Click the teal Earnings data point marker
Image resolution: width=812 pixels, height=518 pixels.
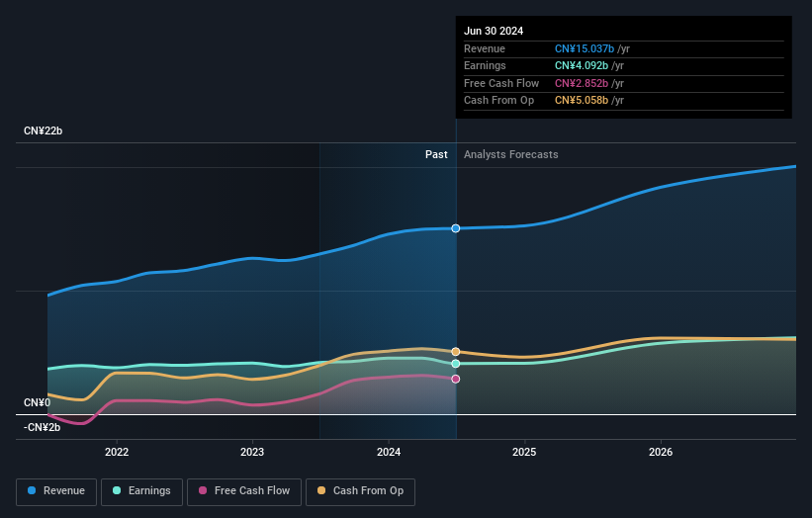(456, 364)
